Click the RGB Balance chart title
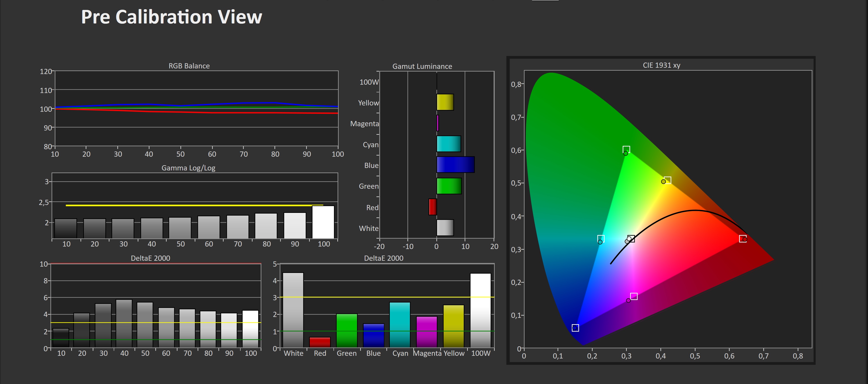This screenshot has width=868, height=384. 189,66
